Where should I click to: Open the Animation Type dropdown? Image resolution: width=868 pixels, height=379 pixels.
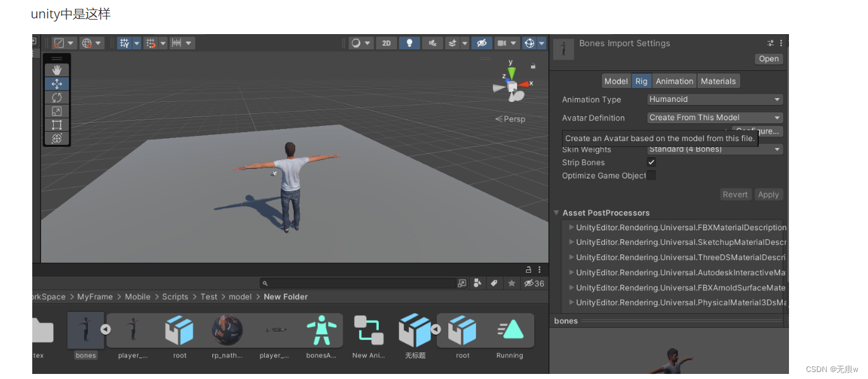pos(714,99)
